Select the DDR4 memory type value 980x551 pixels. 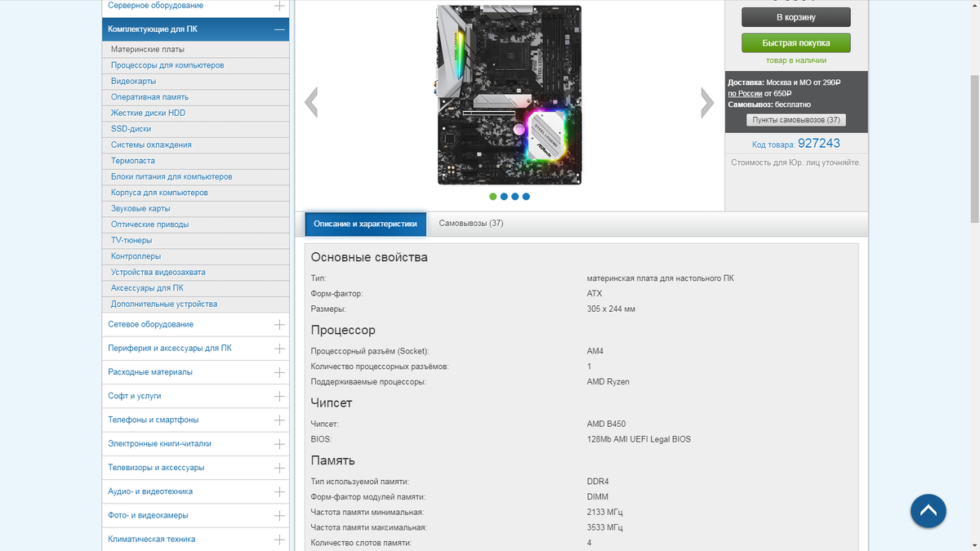[598, 482]
